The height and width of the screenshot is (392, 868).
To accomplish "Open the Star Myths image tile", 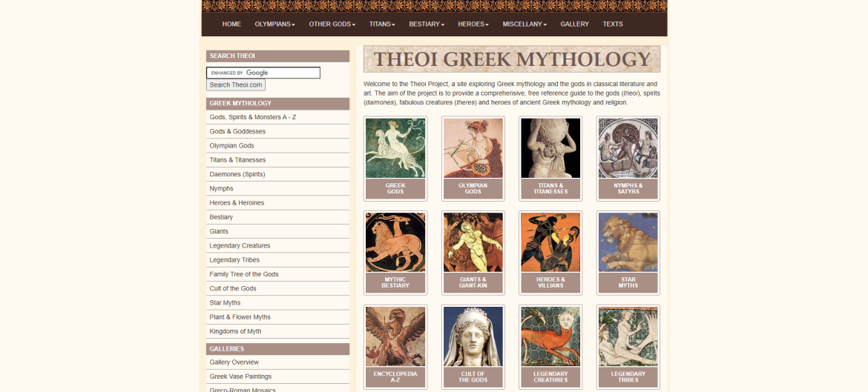I will [x=628, y=253].
